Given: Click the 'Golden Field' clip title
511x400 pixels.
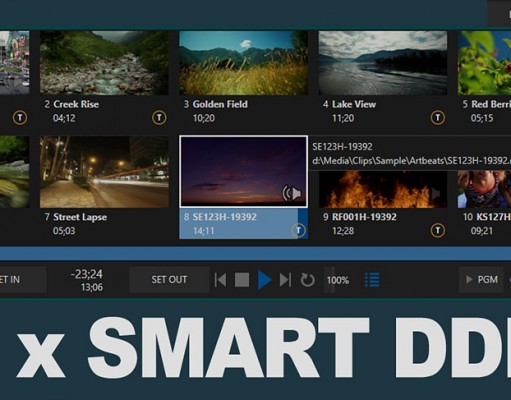Looking at the screenshot, I should coord(220,104).
